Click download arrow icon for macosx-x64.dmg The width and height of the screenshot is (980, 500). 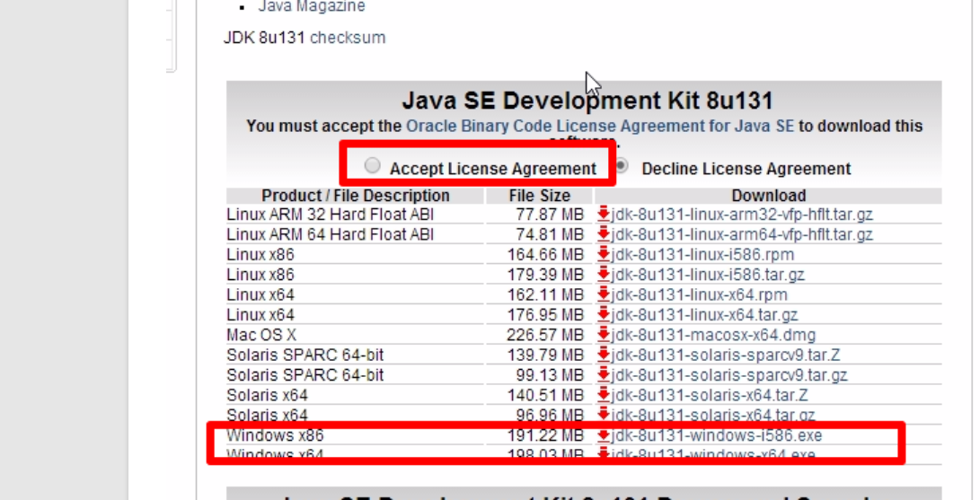click(x=603, y=334)
